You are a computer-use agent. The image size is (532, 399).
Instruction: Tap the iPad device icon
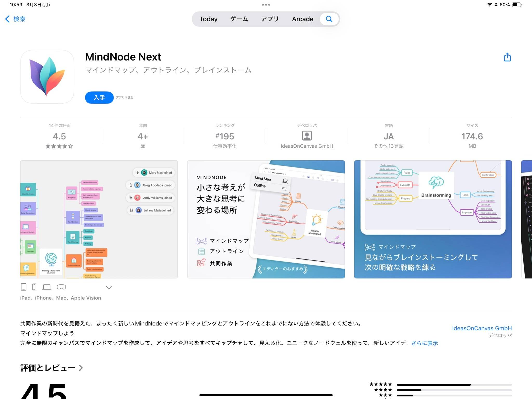[x=23, y=287]
